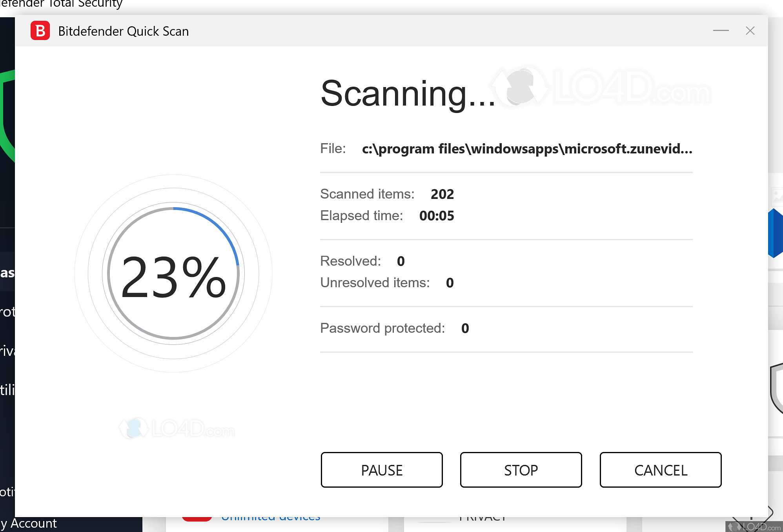Image resolution: width=783 pixels, height=532 pixels.
Task: Click the Bitdefender Quick Scan title text
Action: click(124, 31)
